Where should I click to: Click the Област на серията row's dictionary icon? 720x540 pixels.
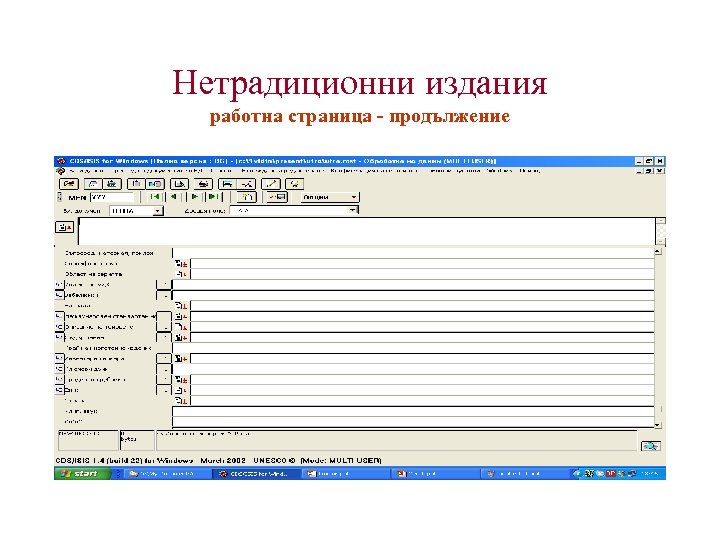[181, 274]
